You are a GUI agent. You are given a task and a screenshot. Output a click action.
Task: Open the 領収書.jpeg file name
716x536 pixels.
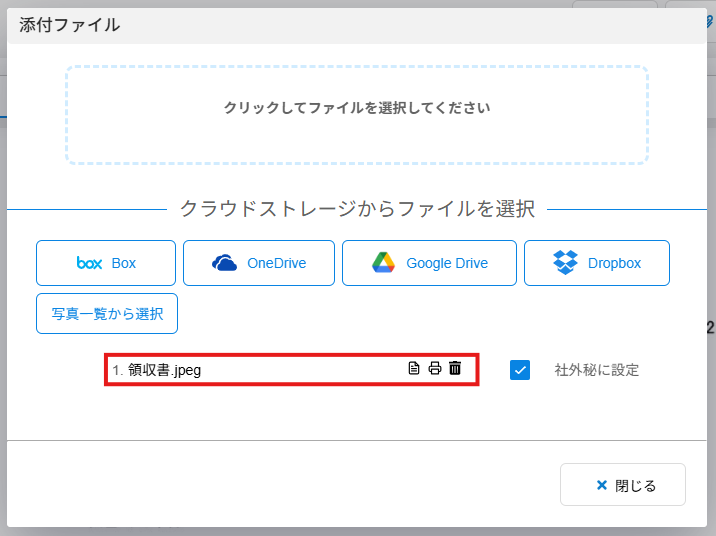(164, 370)
